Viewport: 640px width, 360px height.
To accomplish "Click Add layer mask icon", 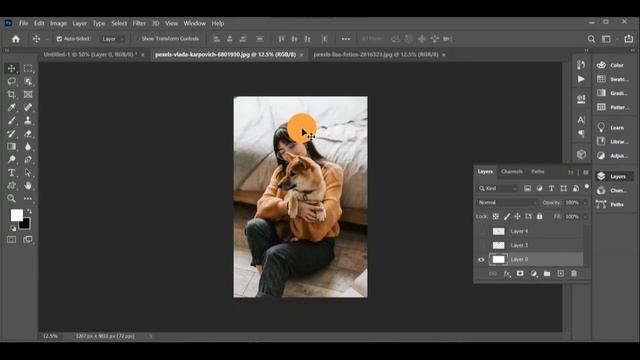I will [520, 273].
